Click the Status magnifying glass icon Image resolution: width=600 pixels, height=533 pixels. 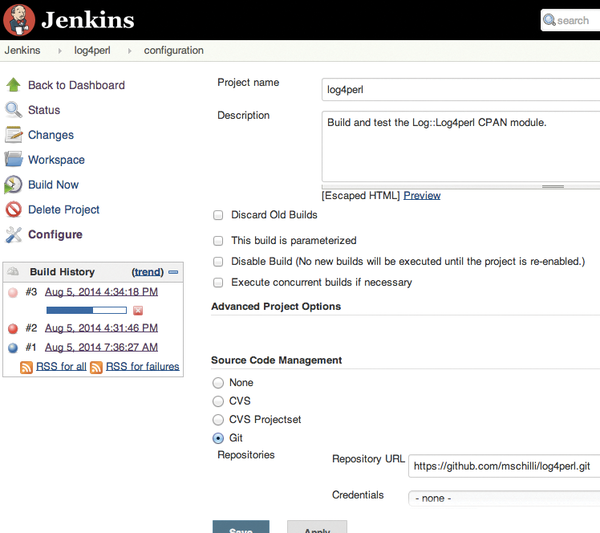pos(13,110)
